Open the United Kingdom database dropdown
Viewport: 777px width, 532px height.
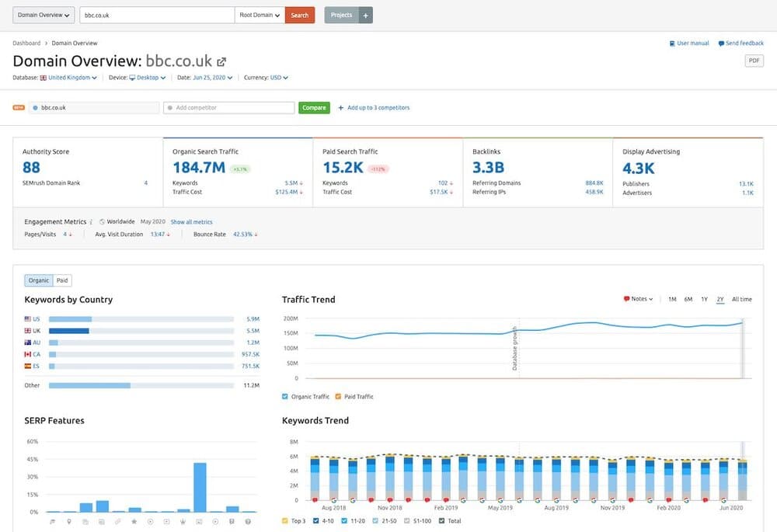point(72,78)
